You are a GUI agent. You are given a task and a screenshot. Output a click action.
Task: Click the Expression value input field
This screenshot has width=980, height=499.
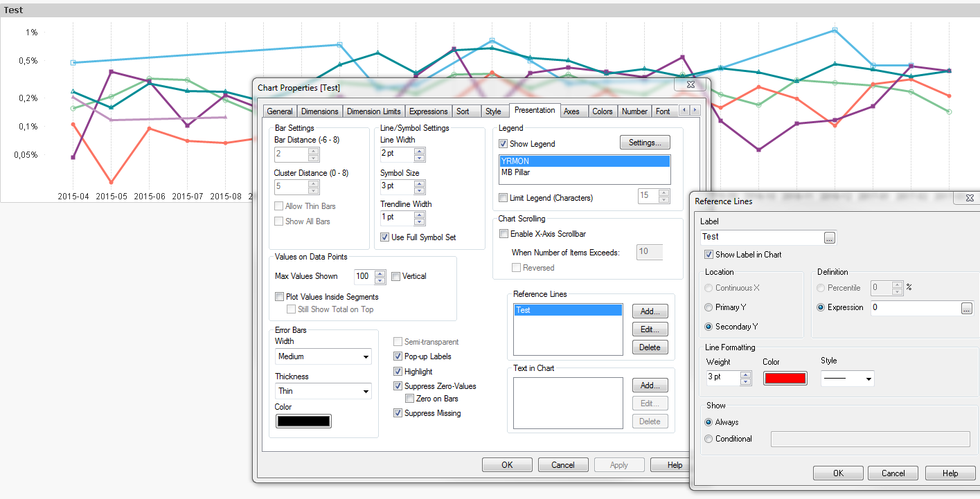click(915, 309)
